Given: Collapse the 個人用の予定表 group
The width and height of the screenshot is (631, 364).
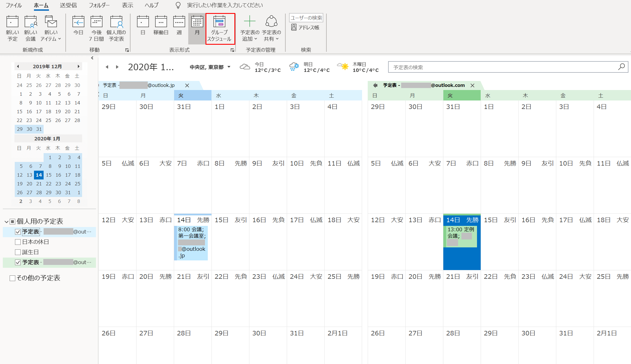Looking at the screenshot, I should (x=6, y=222).
